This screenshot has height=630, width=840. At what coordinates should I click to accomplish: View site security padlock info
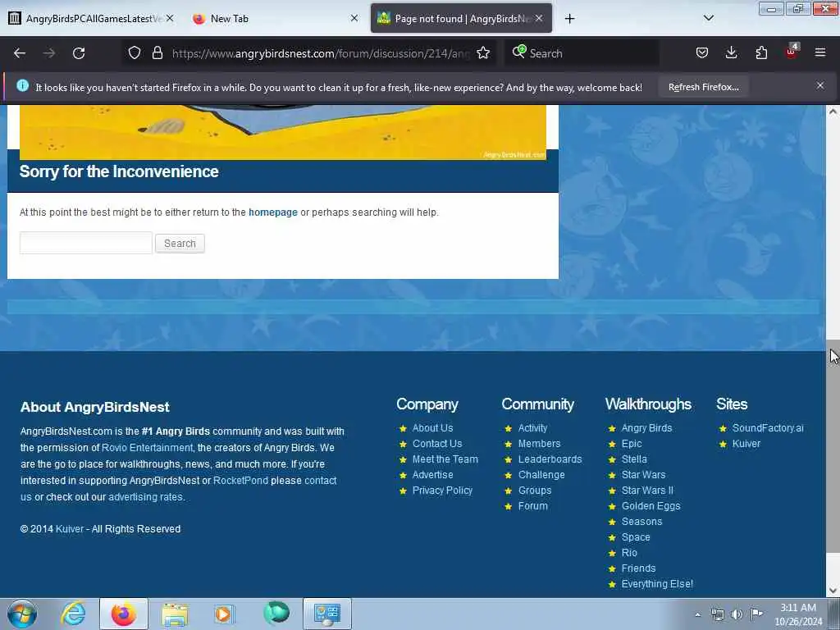click(157, 53)
